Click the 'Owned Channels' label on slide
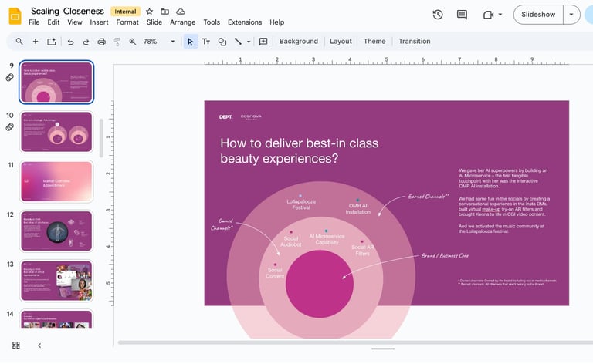This screenshot has width=593, height=364. pos(222,224)
